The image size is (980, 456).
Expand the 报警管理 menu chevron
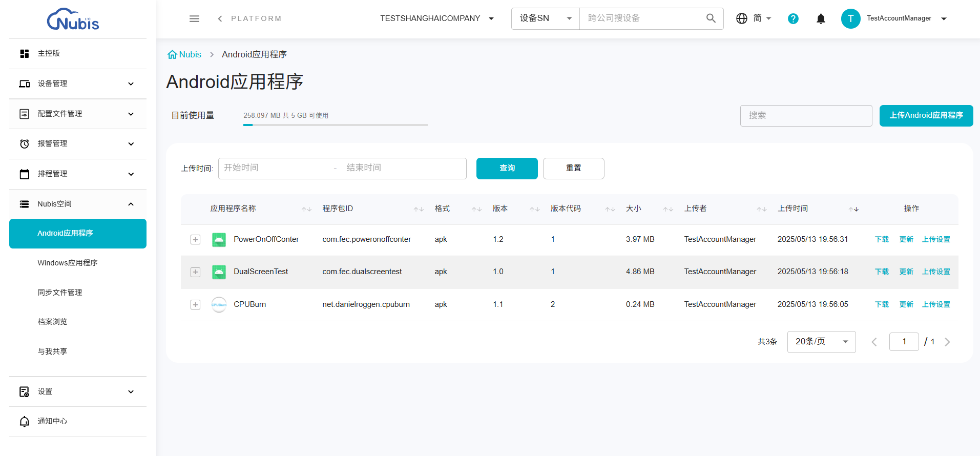(x=131, y=143)
